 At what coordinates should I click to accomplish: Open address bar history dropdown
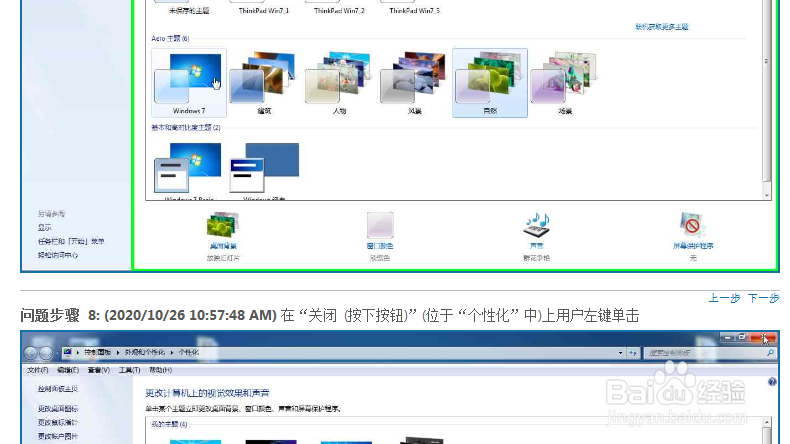[620, 353]
